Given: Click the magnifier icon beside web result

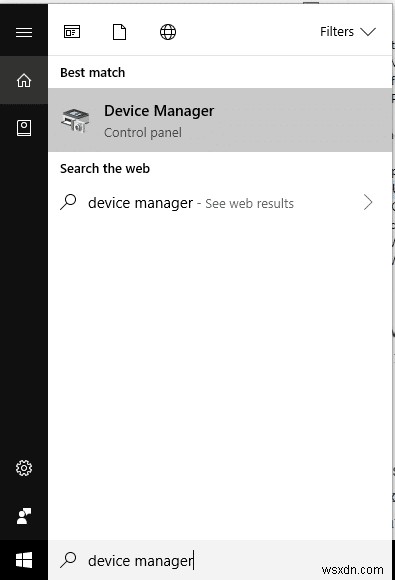Looking at the screenshot, I should (x=68, y=202).
